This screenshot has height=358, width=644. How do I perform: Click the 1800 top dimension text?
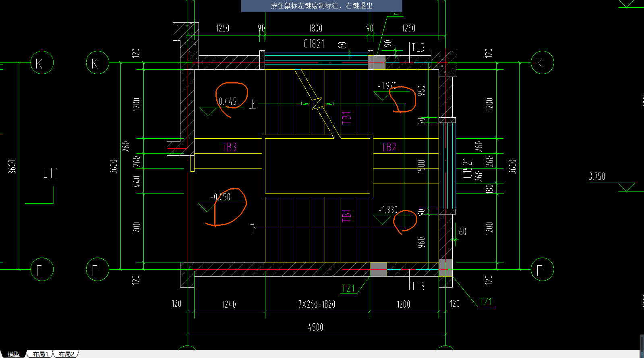click(315, 28)
